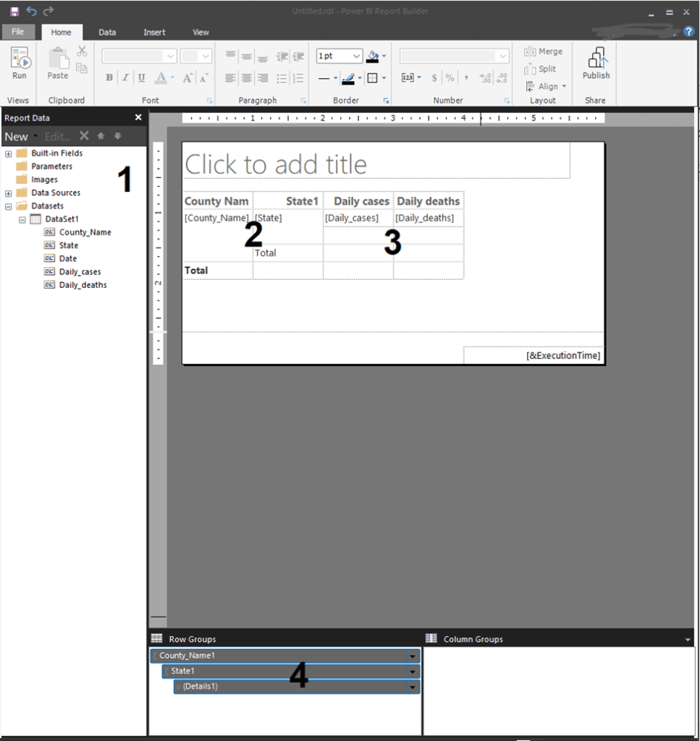The height and width of the screenshot is (741, 700).
Task: Open the County_Name1 row group dropdown
Action: point(412,656)
